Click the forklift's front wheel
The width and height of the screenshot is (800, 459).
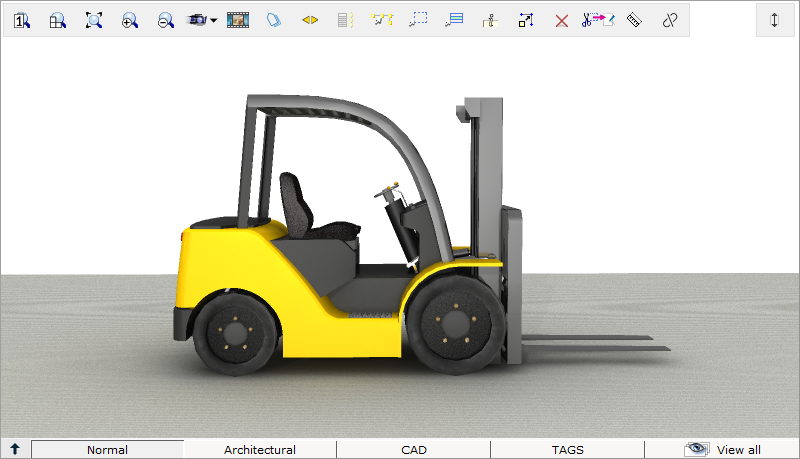(x=456, y=324)
